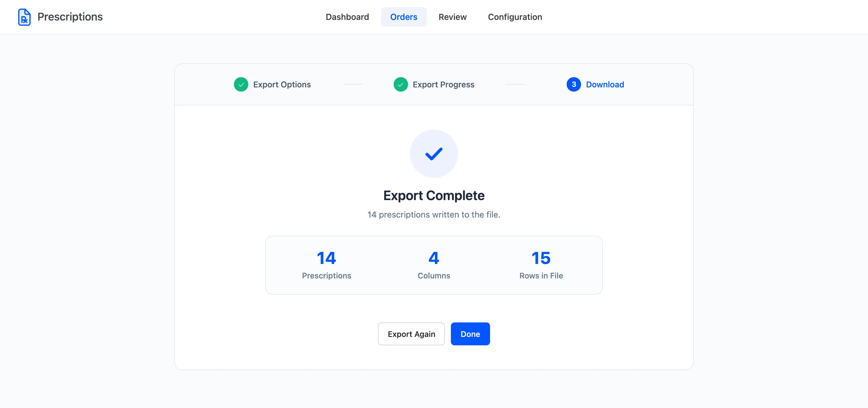
Task: Click the Export Options step label
Action: (282, 85)
